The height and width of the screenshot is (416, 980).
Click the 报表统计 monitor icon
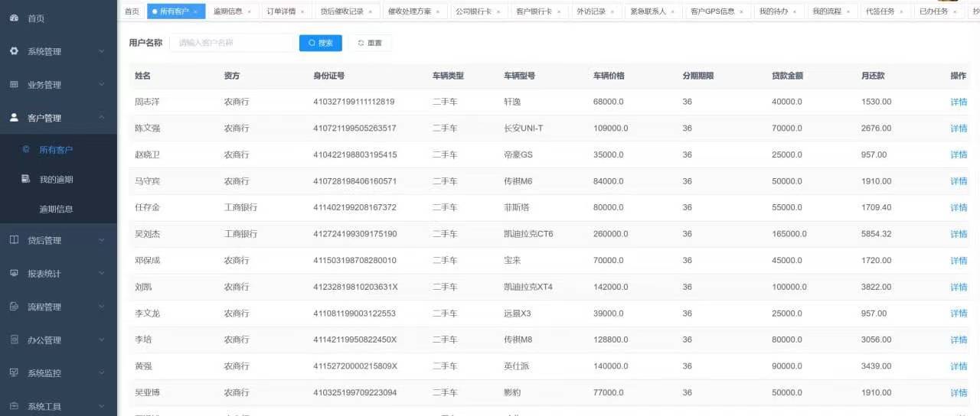pyautogui.click(x=14, y=273)
